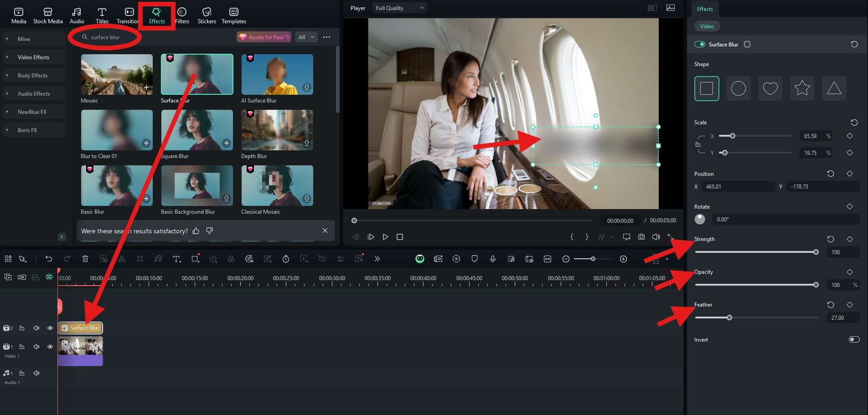This screenshot has width=868, height=415.
Task: Give thumbs up to search results
Action: point(196,231)
